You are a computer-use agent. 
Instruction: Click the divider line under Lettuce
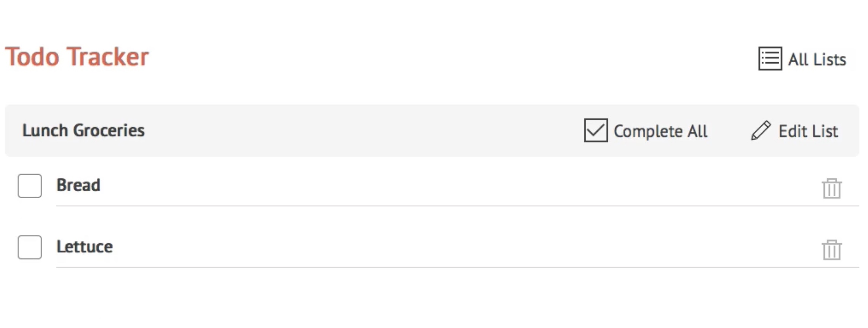[458, 267]
